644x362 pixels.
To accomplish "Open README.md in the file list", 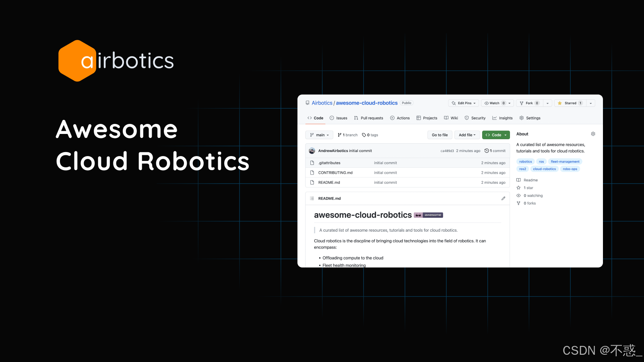I will (329, 183).
